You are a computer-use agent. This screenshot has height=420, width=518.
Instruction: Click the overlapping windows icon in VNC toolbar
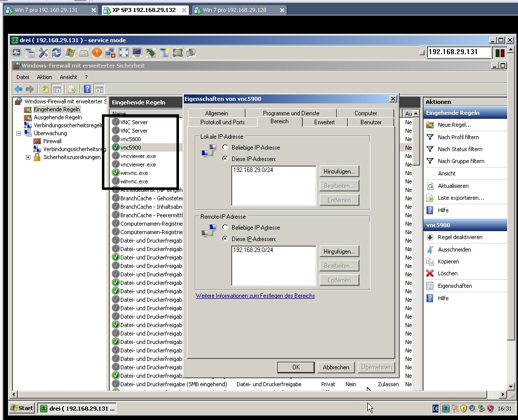pyautogui.click(x=30, y=53)
